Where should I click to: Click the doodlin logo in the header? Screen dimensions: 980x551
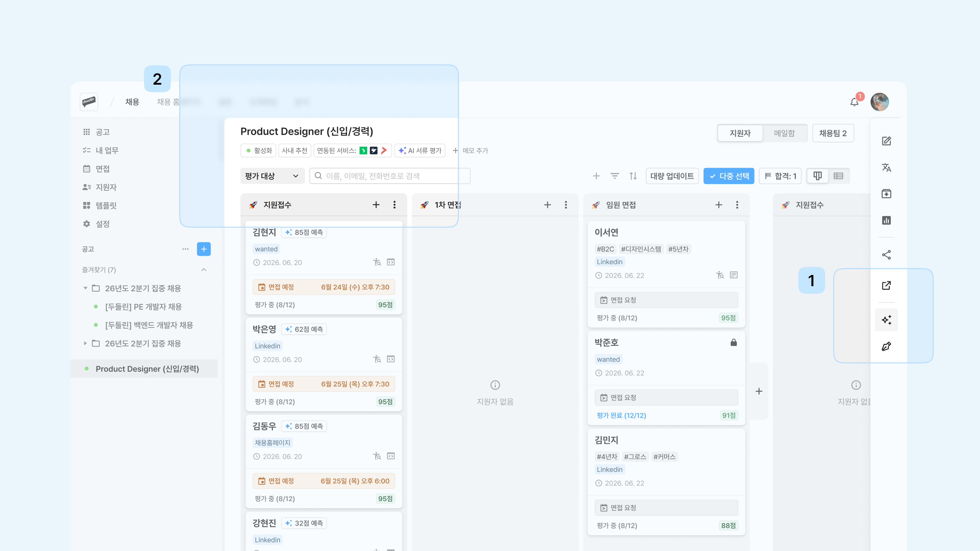coord(89,102)
